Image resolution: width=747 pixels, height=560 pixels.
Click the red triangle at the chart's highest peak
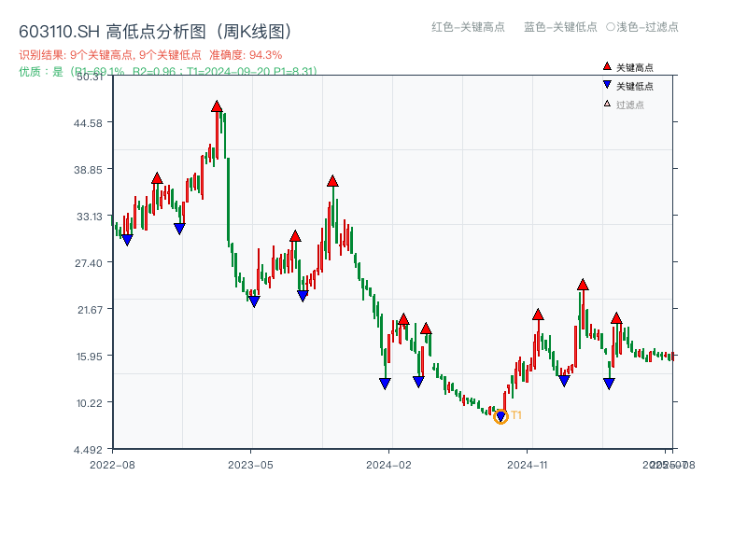pyautogui.click(x=218, y=105)
